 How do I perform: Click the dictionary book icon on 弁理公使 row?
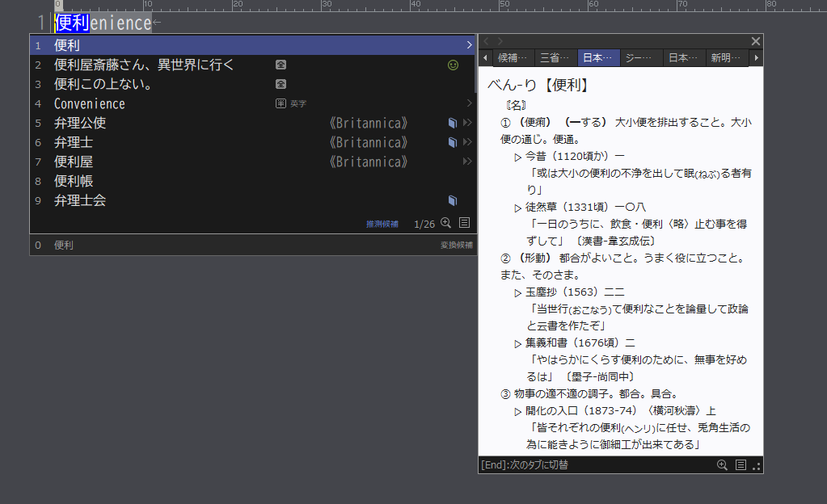[453, 124]
